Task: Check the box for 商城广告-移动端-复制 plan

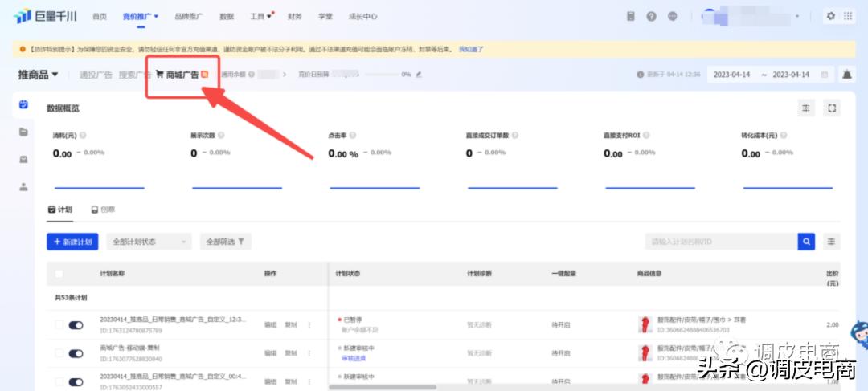Action: coord(59,352)
